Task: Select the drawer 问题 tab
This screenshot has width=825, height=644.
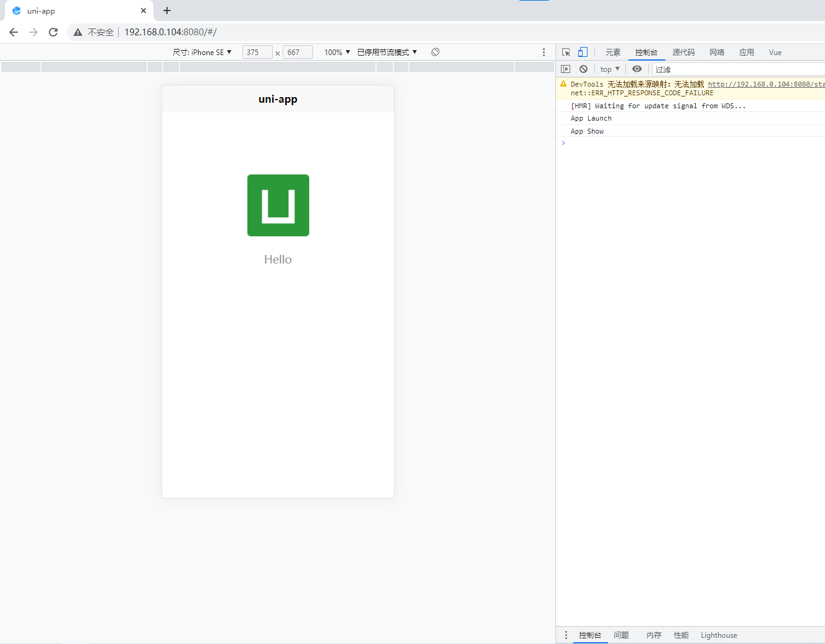Action: coord(621,635)
